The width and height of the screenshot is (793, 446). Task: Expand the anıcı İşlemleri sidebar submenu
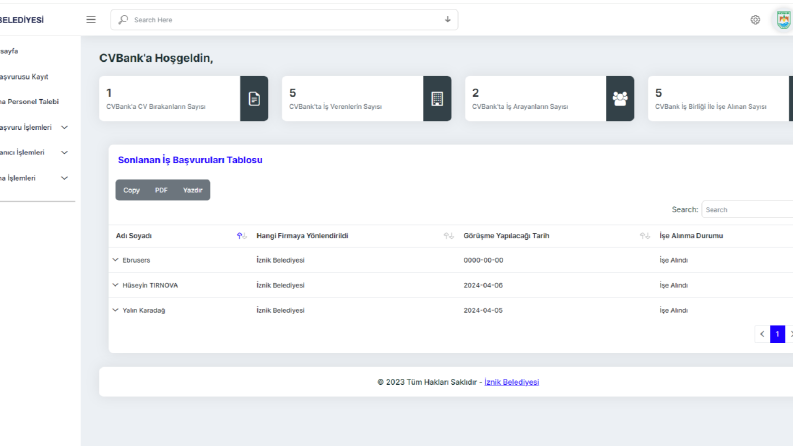64,152
